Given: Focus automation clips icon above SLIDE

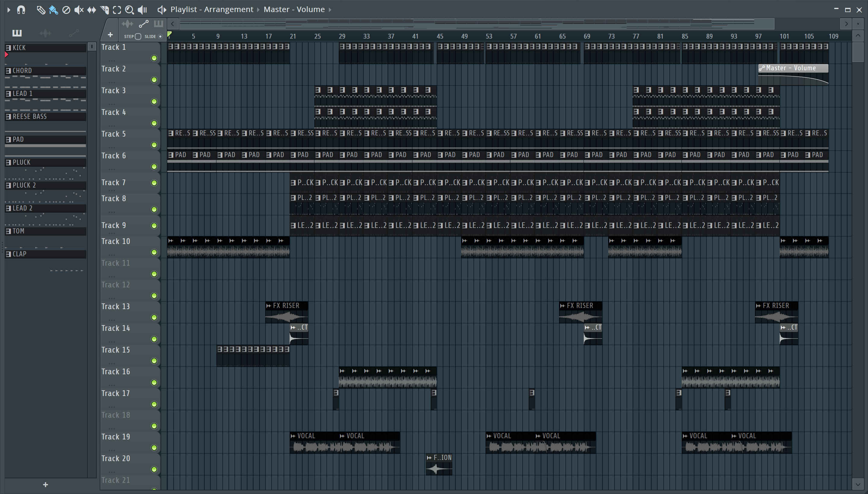Looking at the screenshot, I should 143,24.
